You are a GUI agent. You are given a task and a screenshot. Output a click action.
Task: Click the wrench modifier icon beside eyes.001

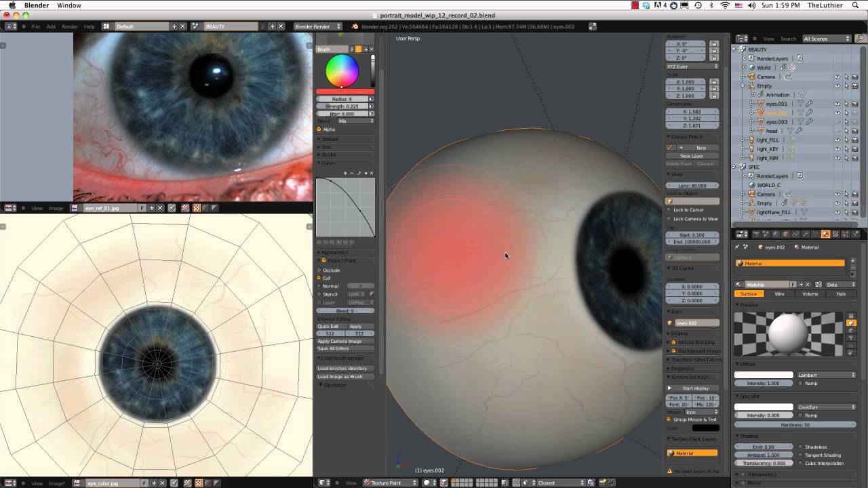click(x=809, y=103)
